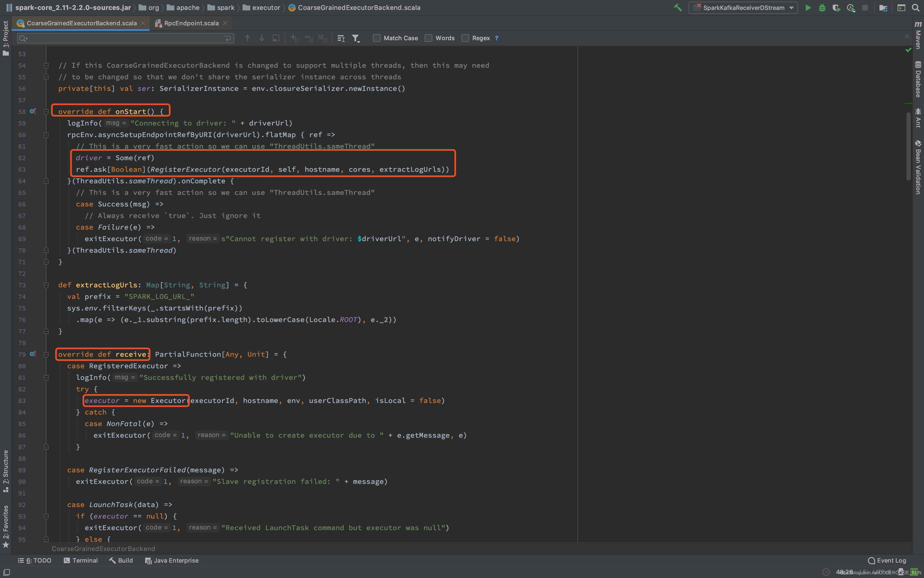Collapse if-block fold at line 93
This screenshot has width=924, height=578.
(46, 516)
